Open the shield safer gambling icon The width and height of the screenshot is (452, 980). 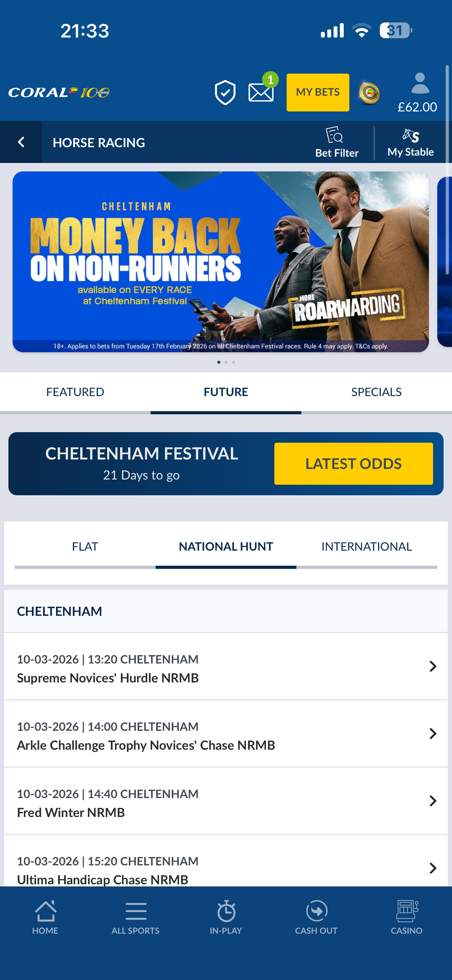[225, 92]
